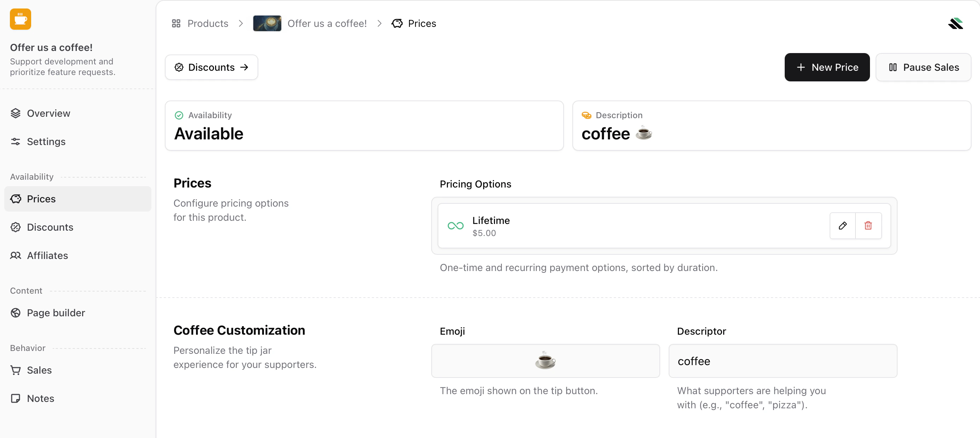Screen dimensions: 980x438
Task: Open Settings via the sliders icon
Action: pyautogui.click(x=16, y=142)
